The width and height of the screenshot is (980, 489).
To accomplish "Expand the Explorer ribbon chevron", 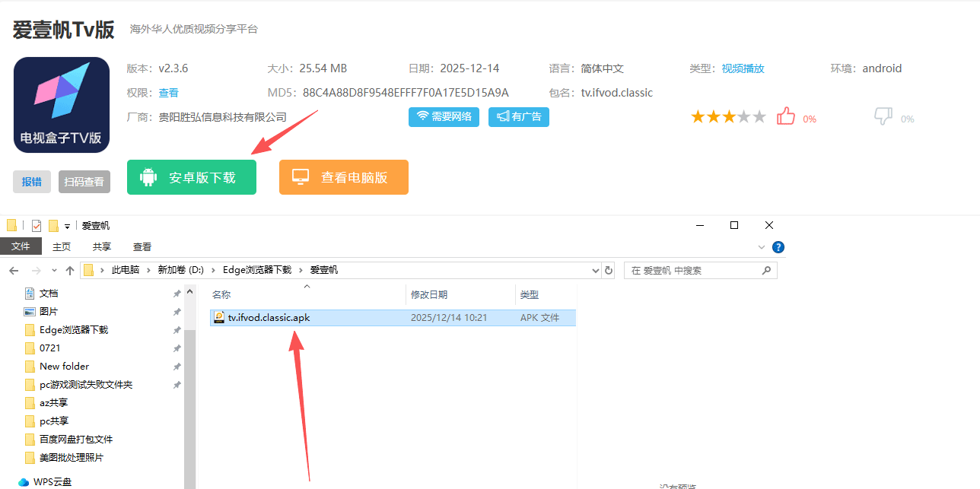I will click(762, 247).
